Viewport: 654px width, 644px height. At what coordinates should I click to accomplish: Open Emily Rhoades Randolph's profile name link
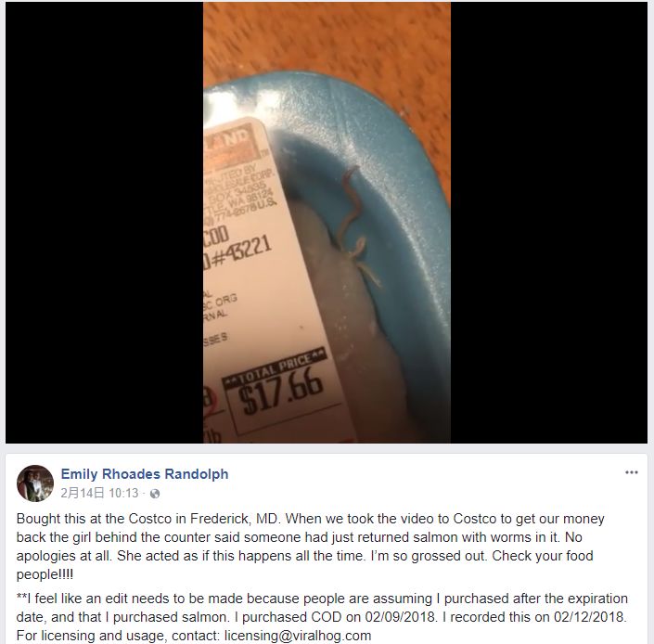point(145,474)
